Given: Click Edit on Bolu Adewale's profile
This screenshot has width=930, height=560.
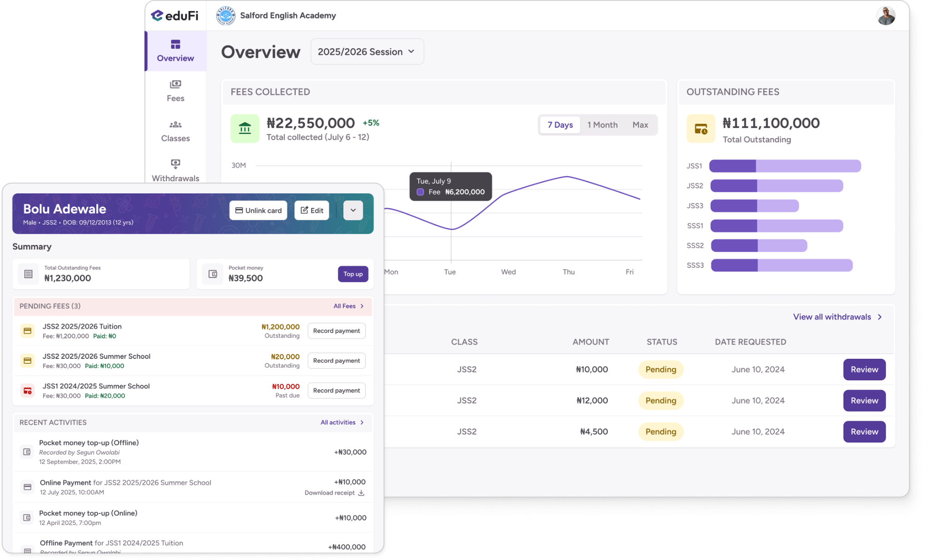Looking at the screenshot, I should pyautogui.click(x=312, y=210).
